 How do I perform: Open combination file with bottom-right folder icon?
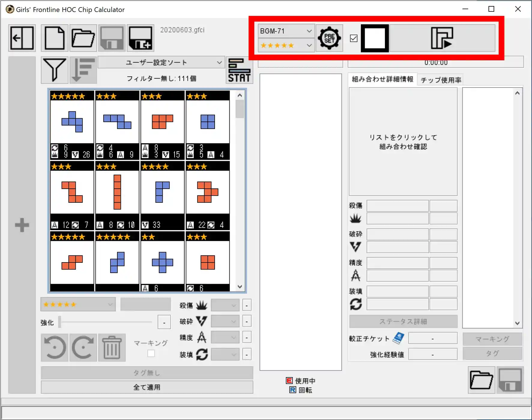482,380
